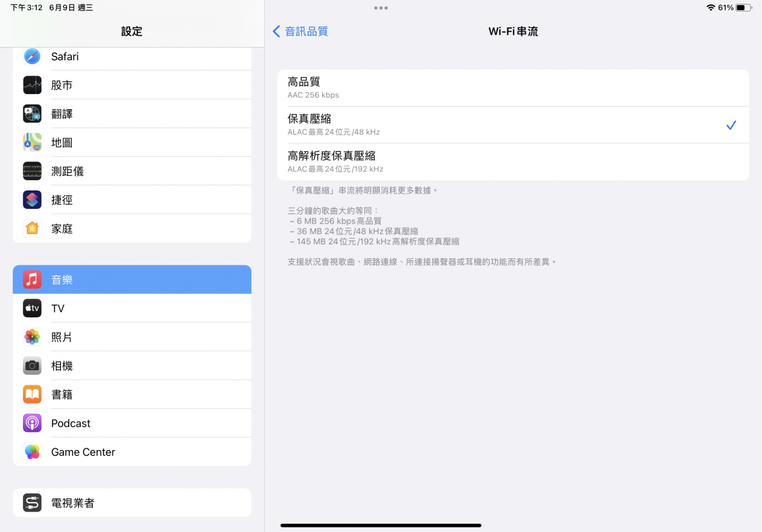Tap the back chevron arrow
Image resolution: width=762 pixels, height=532 pixels.
point(276,31)
